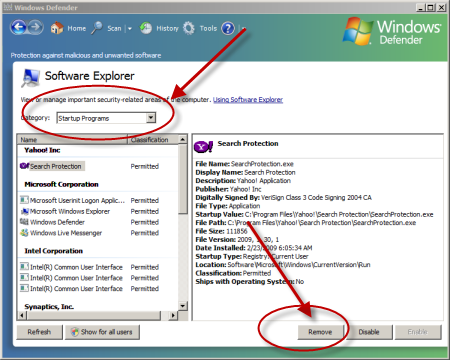Open the Category Startup Programs dropdown
This screenshot has height=360, width=450.
(106, 118)
